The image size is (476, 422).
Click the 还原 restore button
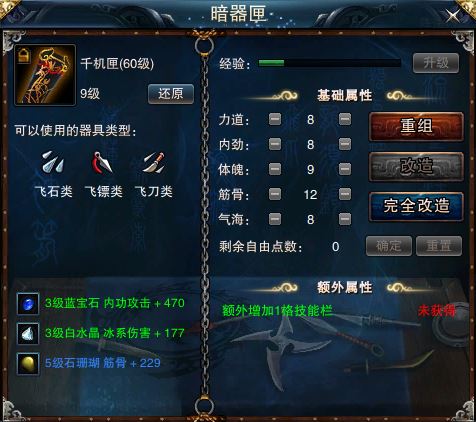click(171, 94)
